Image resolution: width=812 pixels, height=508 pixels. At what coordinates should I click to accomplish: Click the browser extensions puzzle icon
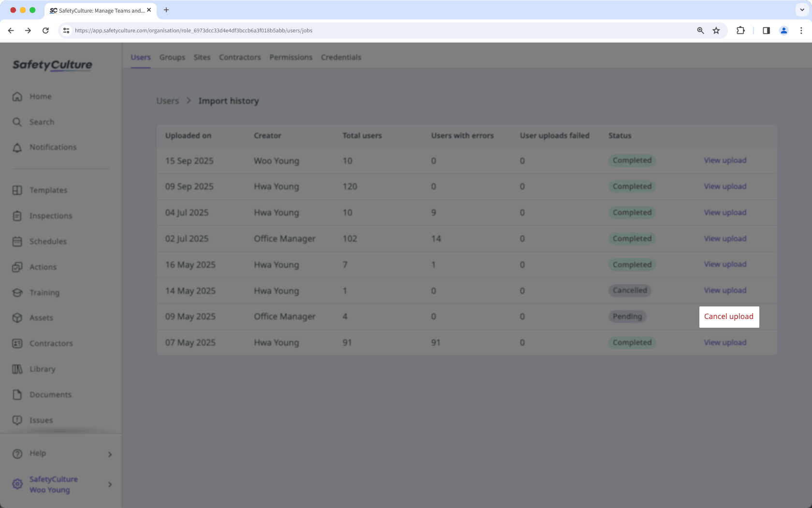tap(740, 30)
